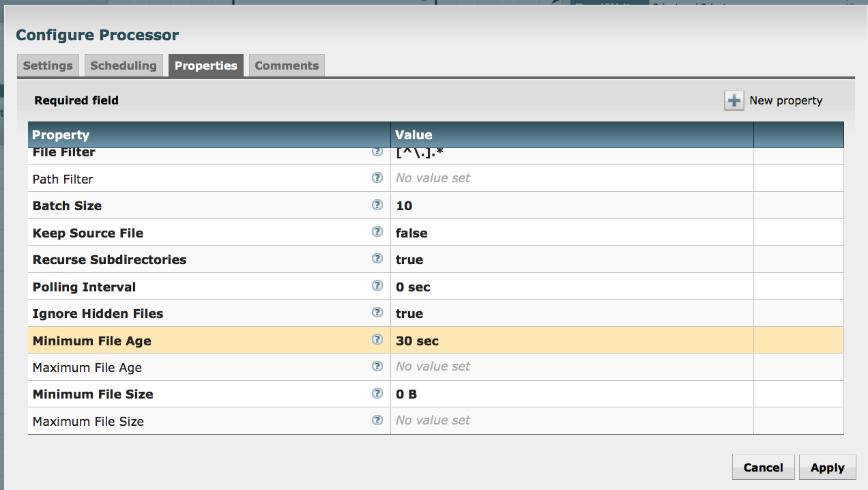The width and height of the screenshot is (868, 490).
Task: Click the Recurse Subdirectories help icon
Action: (x=377, y=259)
